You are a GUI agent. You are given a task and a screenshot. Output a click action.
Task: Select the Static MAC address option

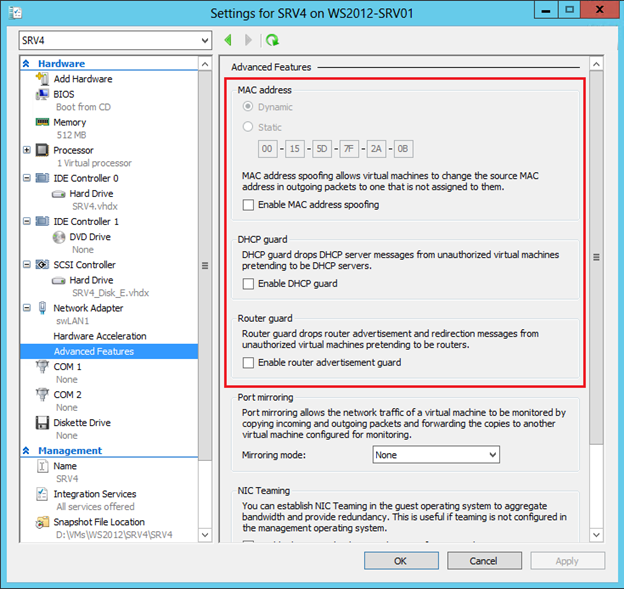(x=248, y=127)
